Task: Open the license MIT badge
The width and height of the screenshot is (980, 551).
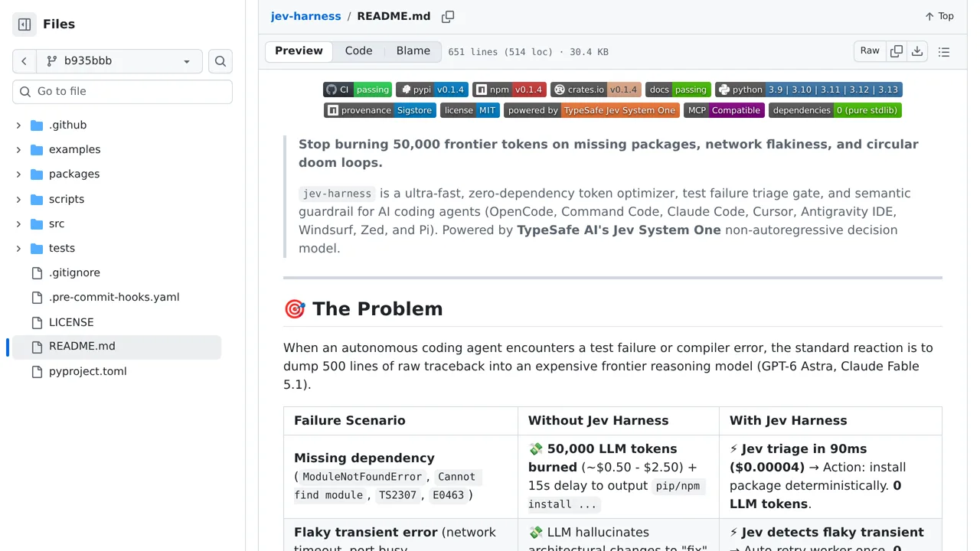Action: [470, 110]
